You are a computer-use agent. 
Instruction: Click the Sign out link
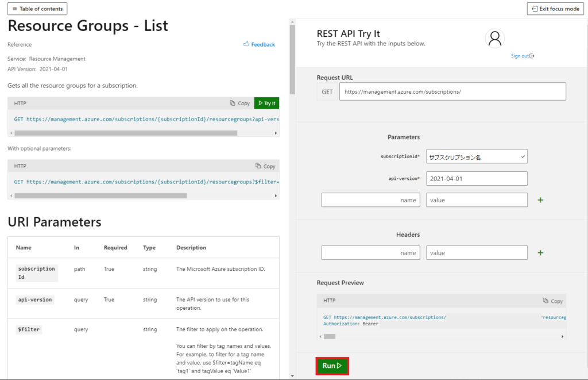[x=520, y=56]
